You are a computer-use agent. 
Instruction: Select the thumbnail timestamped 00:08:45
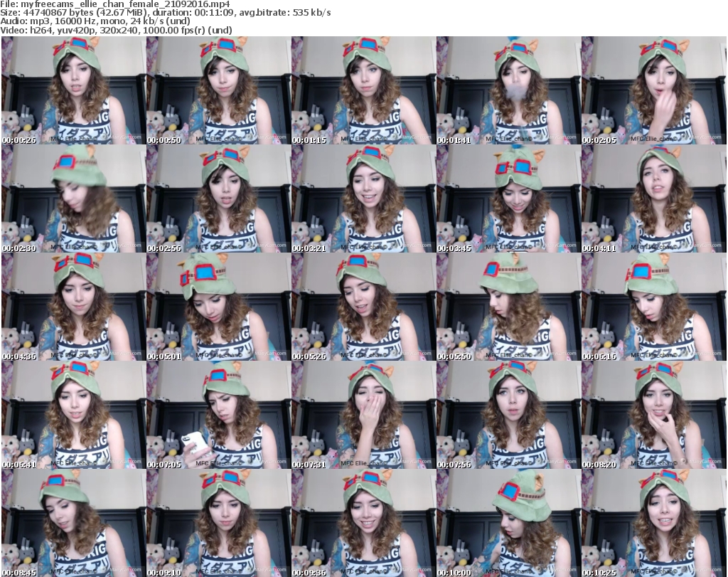[x=73, y=523]
